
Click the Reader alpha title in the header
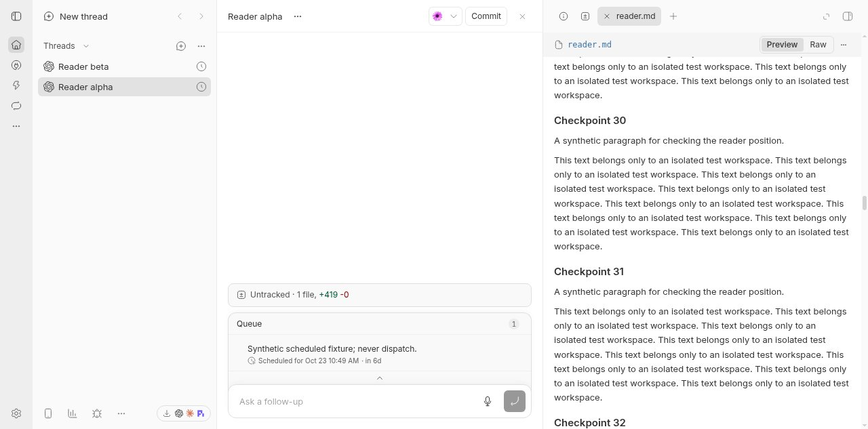[255, 16]
